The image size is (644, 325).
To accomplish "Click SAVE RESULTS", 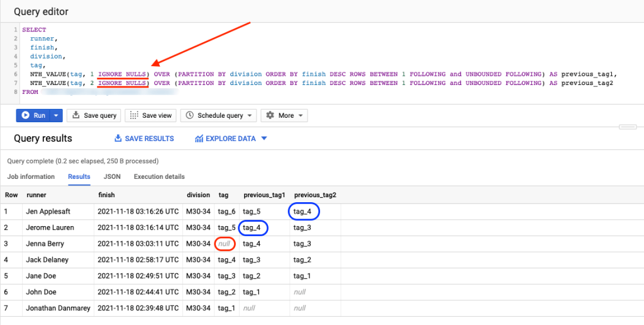I will [144, 139].
